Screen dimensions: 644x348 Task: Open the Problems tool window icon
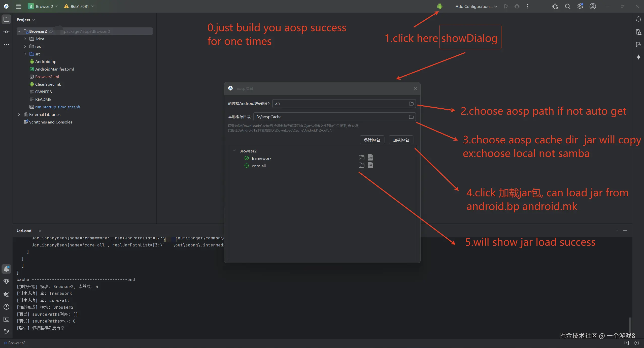[7, 307]
